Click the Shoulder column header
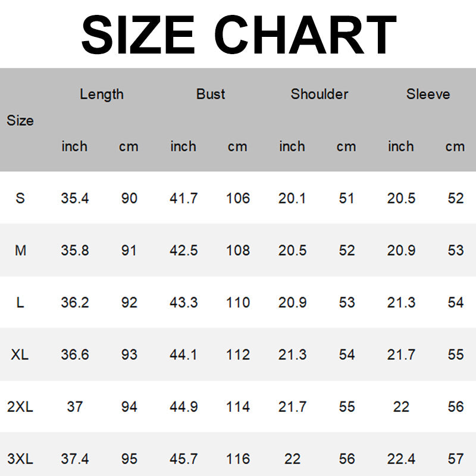The width and height of the screenshot is (476, 476). tap(320, 94)
